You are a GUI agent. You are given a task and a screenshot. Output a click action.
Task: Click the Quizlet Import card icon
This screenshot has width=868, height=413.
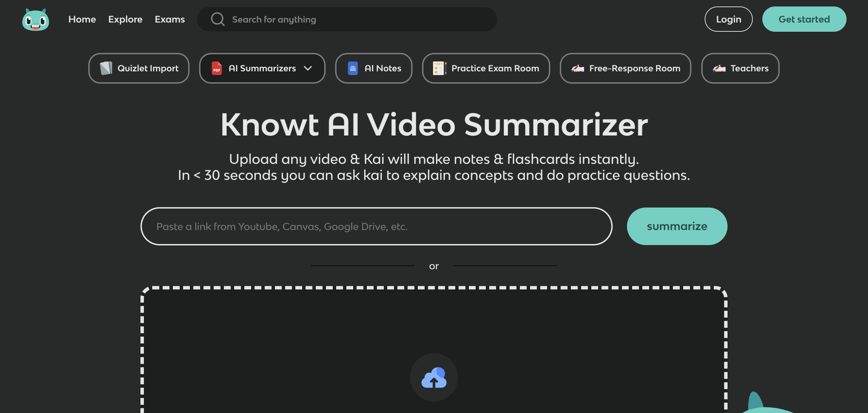click(x=106, y=68)
